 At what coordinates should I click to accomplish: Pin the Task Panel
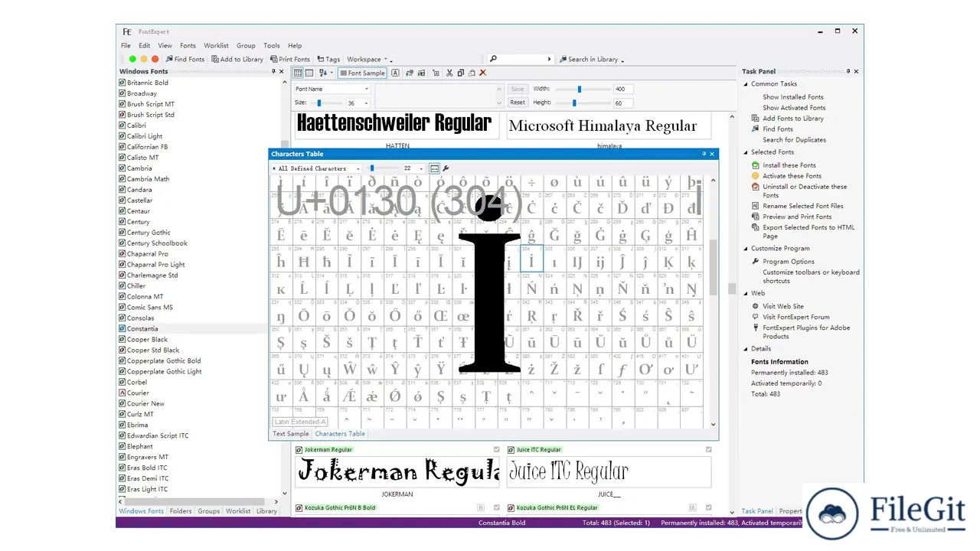[x=848, y=71]
